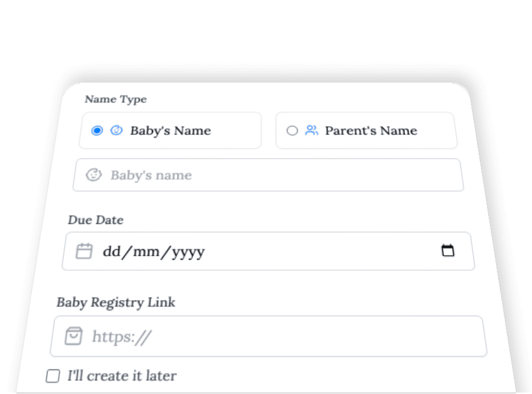This screenshot has width=532, height=394.
Task: Select the Parent's Name radio button
Action: (292, 131)
